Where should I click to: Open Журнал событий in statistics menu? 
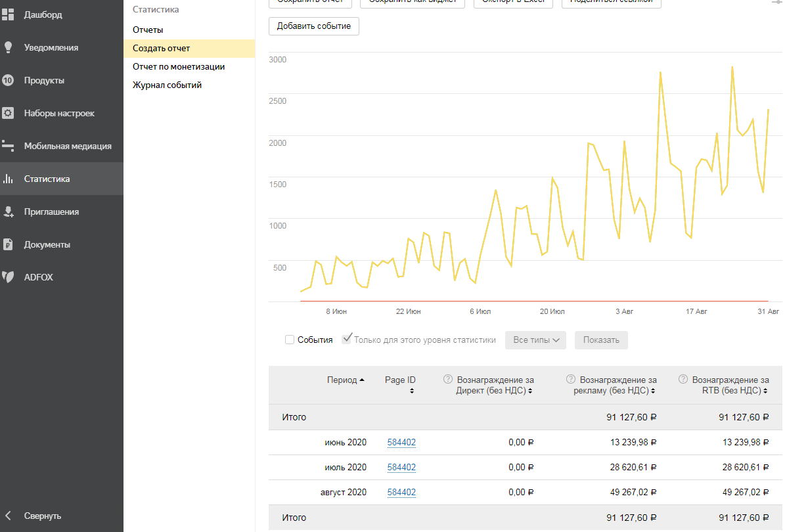tap(167, 85)
